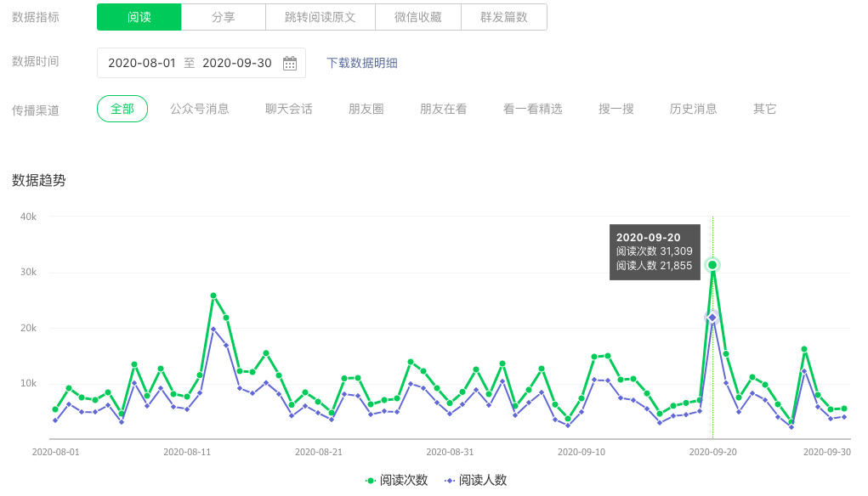The image size is (868, 496).
Task: Click the green 2020-09-20 peak data point
Action: click(712, 266)
